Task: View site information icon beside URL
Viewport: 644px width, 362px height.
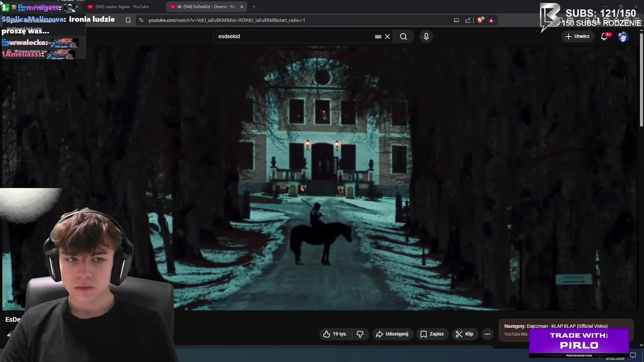Action: (x=141, y=20)
